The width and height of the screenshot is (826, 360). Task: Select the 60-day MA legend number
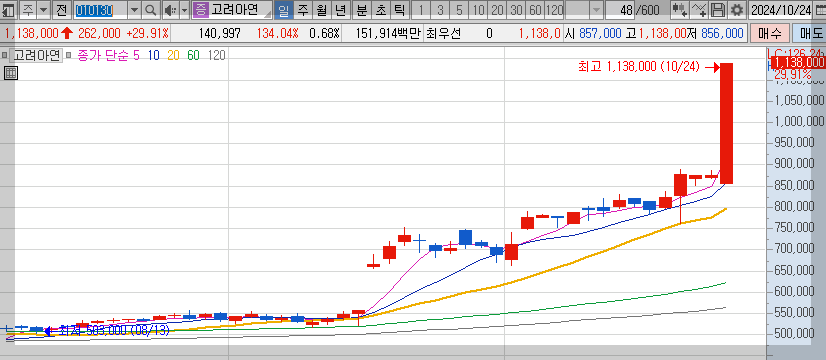tap(193, 55)
